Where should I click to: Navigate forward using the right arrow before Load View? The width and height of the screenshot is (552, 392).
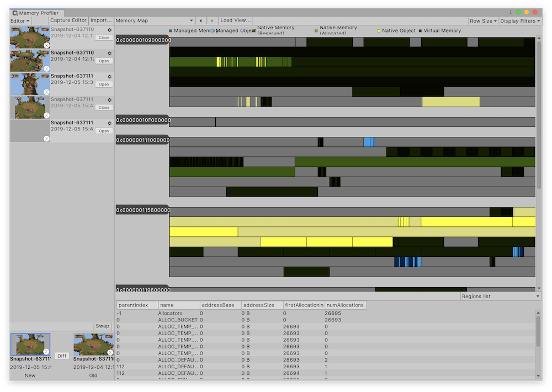click(213, 20)
